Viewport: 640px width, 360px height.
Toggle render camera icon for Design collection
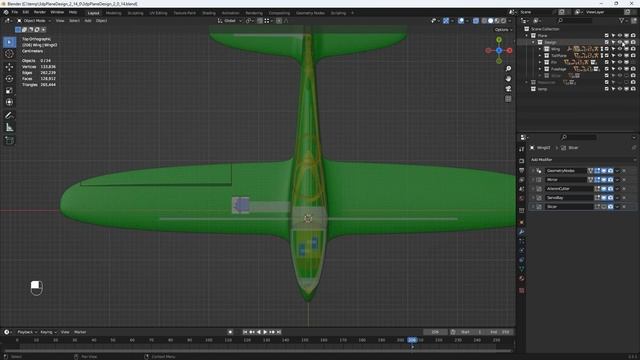[x=633, y=42]
